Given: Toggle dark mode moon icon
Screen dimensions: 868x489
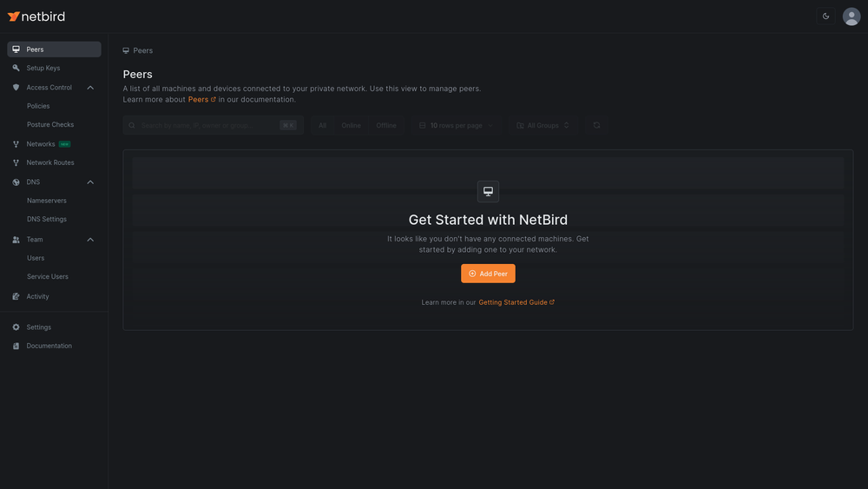Looking at the screenshot, I should coord(825,17).
